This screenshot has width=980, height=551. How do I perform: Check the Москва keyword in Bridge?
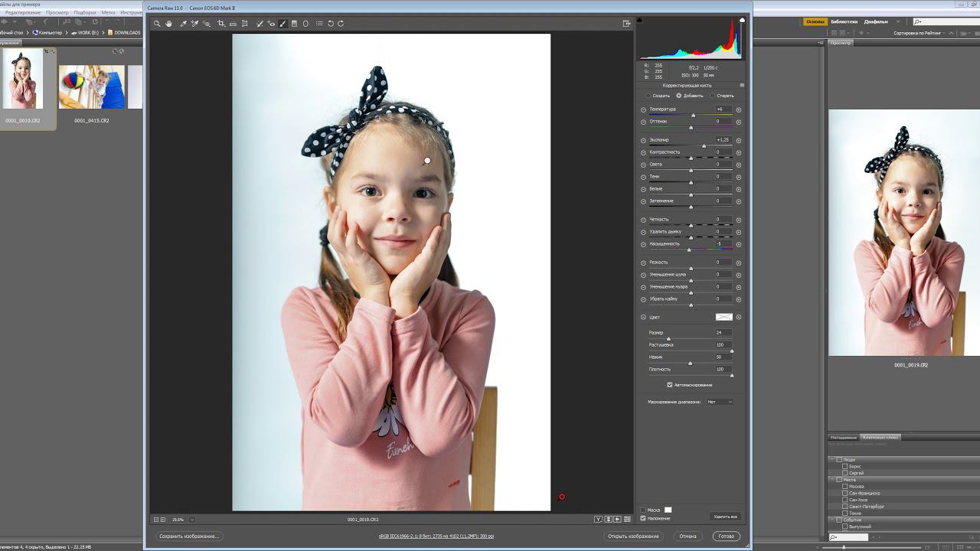tap(845, 486)
